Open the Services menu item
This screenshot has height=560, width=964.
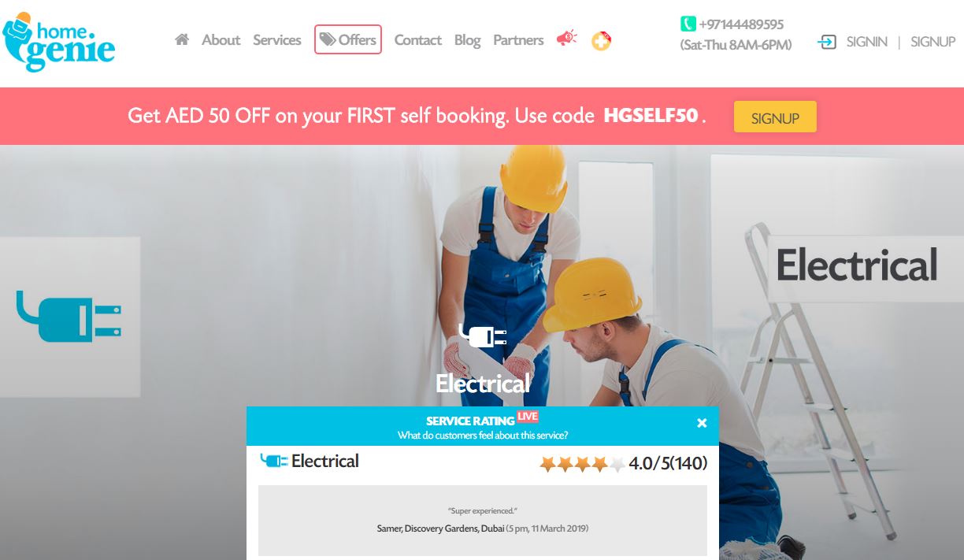pyautogui.click(x=277, y=39)
